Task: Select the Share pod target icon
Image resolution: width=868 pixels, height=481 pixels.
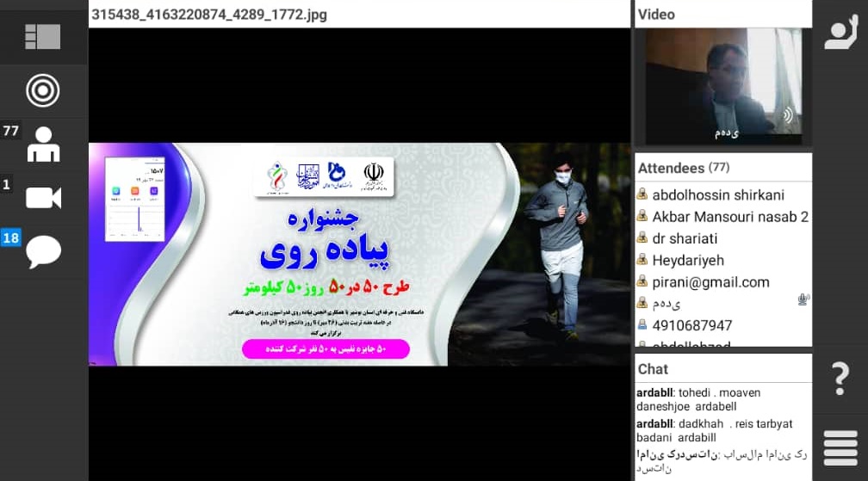Action: tap(42, 90)
